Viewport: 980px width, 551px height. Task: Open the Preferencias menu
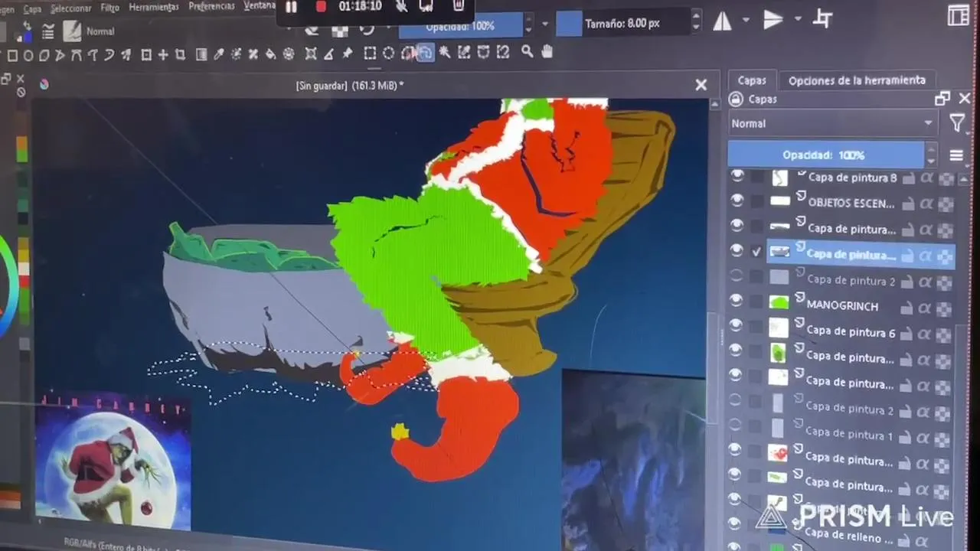tap(211, 6)
